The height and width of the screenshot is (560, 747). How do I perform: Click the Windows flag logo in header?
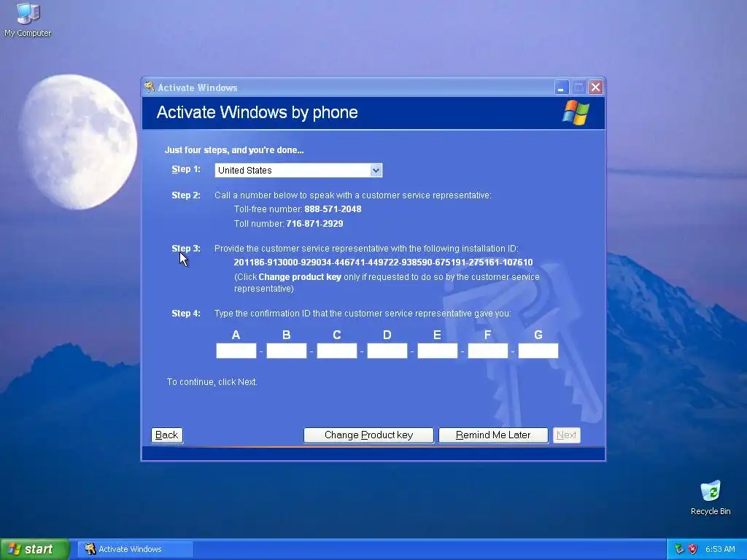[x=576, y=113]
